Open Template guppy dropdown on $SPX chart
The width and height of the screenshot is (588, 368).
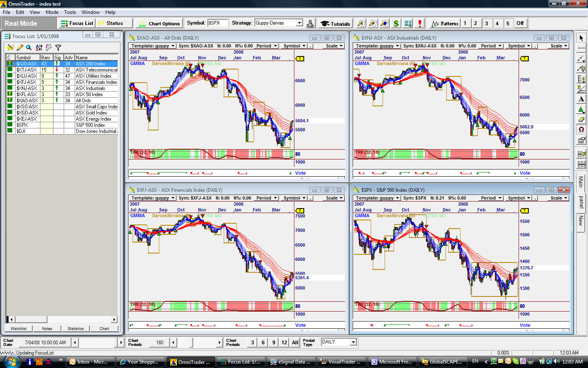coord(377,198)
